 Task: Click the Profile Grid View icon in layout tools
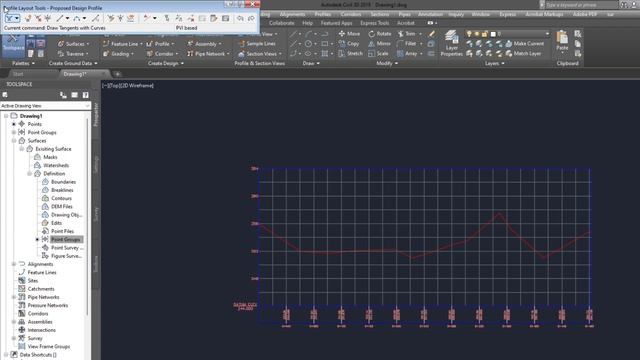click(225, 18)
